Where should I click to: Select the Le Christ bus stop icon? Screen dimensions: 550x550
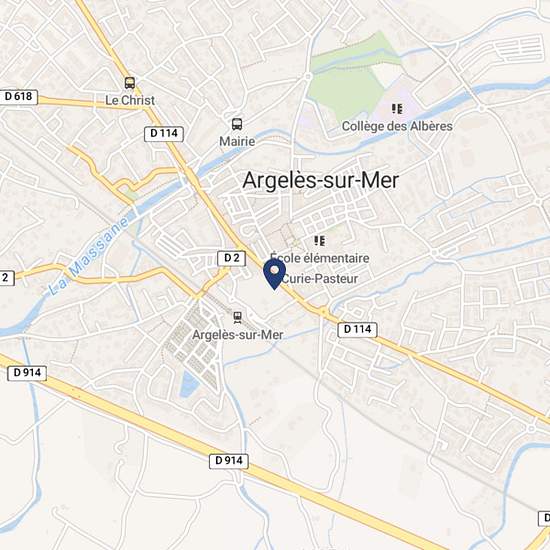point(130,83)
